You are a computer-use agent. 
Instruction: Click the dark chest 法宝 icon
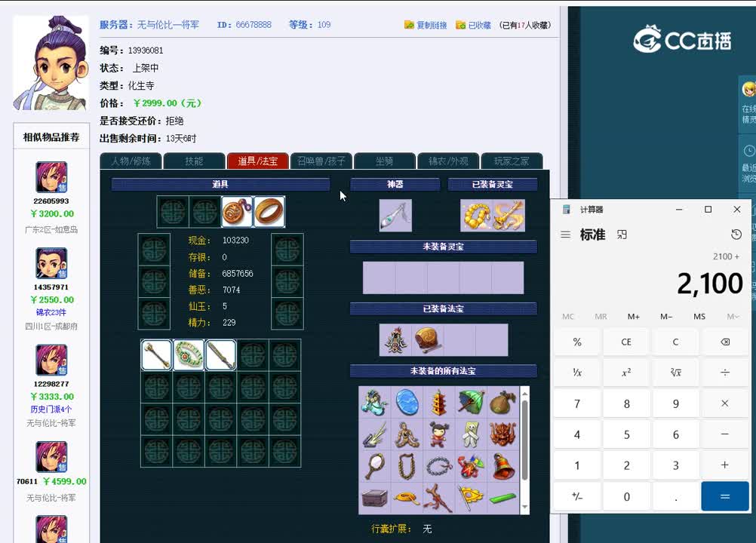click(x=375, y=498)
